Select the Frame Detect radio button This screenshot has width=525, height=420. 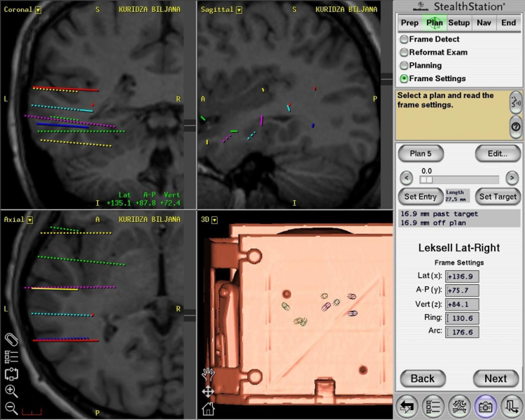404,39
